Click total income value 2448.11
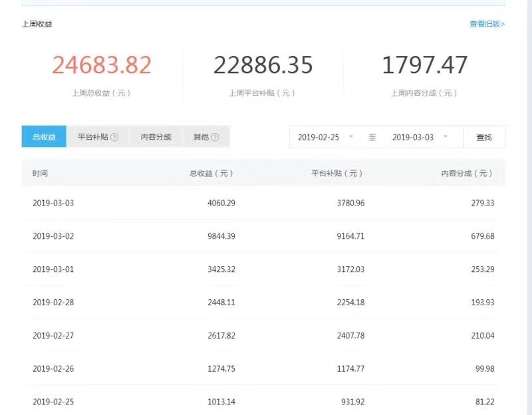 (221, 303)
